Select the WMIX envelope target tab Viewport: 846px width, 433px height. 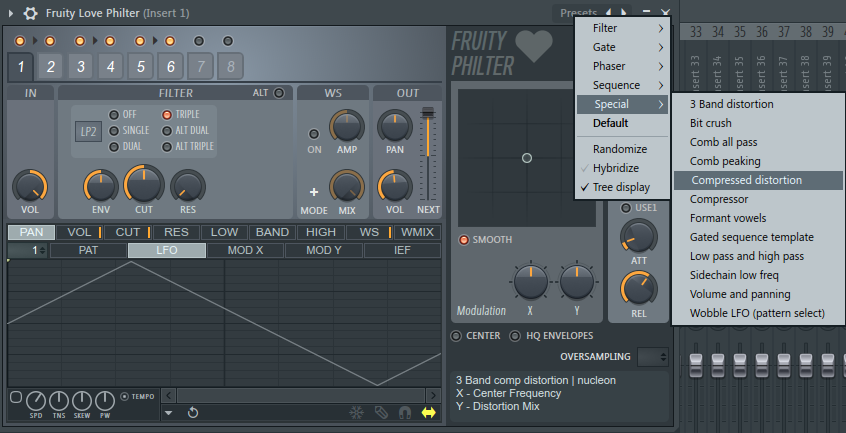pyautogui.click(x=418, y=232)
